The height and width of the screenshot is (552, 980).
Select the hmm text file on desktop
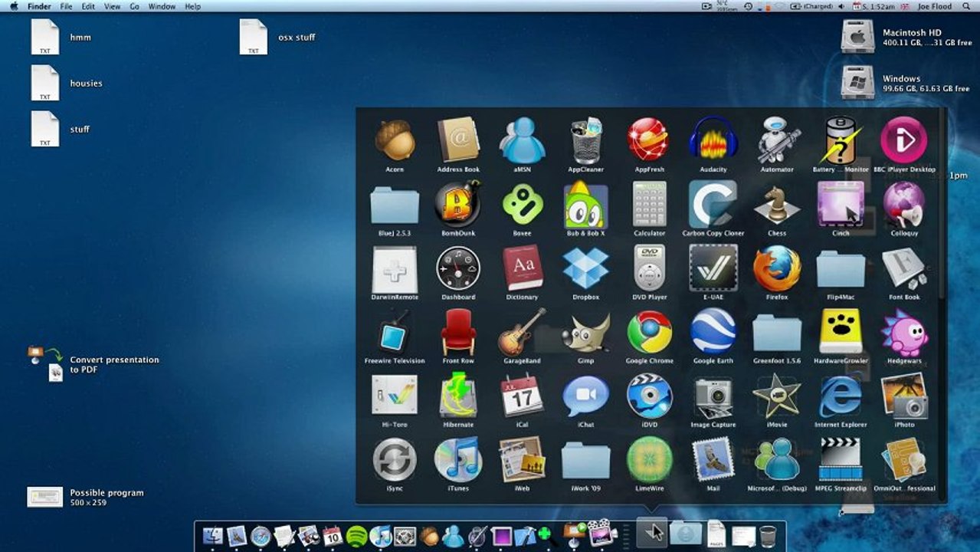tap(44, 37)
